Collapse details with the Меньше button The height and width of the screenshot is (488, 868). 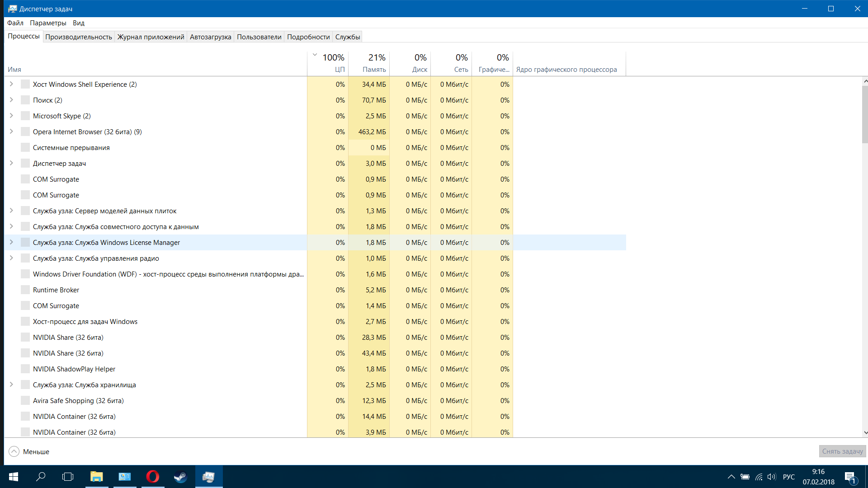(x=29, y=451)
